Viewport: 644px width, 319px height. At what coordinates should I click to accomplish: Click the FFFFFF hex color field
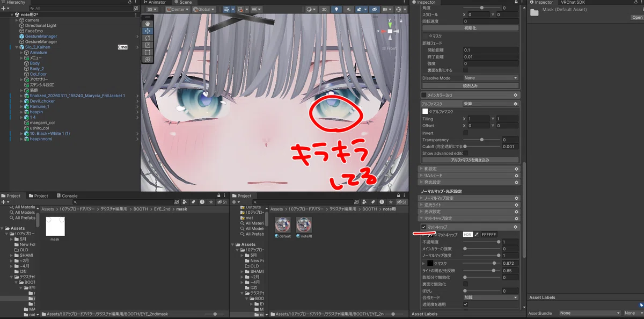[489, 235]
